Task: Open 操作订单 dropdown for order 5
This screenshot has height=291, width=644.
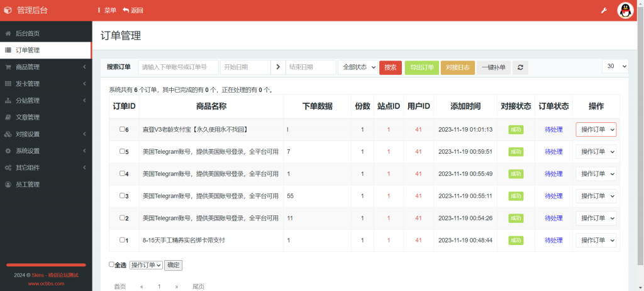Action: [596, 151]
